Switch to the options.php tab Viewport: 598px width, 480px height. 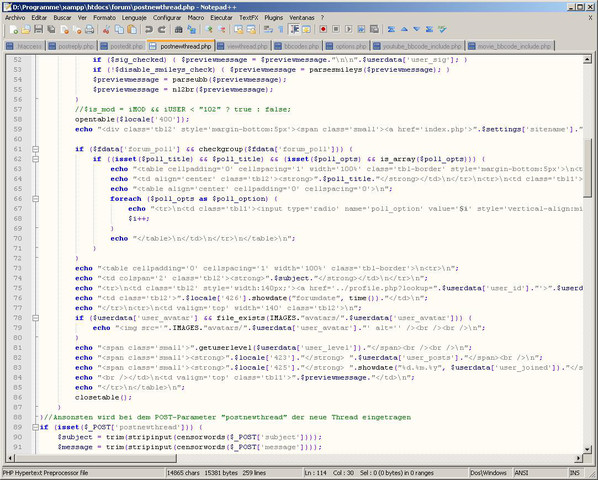[347, 46]
